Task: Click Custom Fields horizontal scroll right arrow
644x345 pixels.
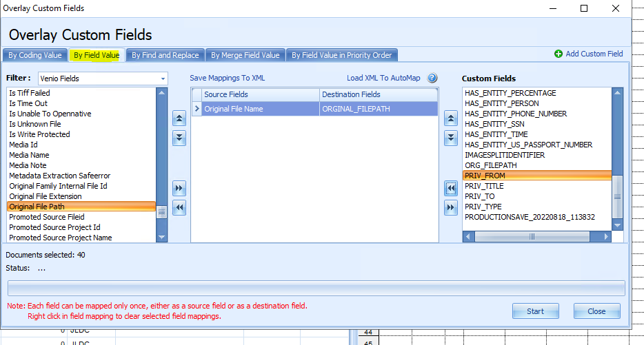Action: click(606, 237)
